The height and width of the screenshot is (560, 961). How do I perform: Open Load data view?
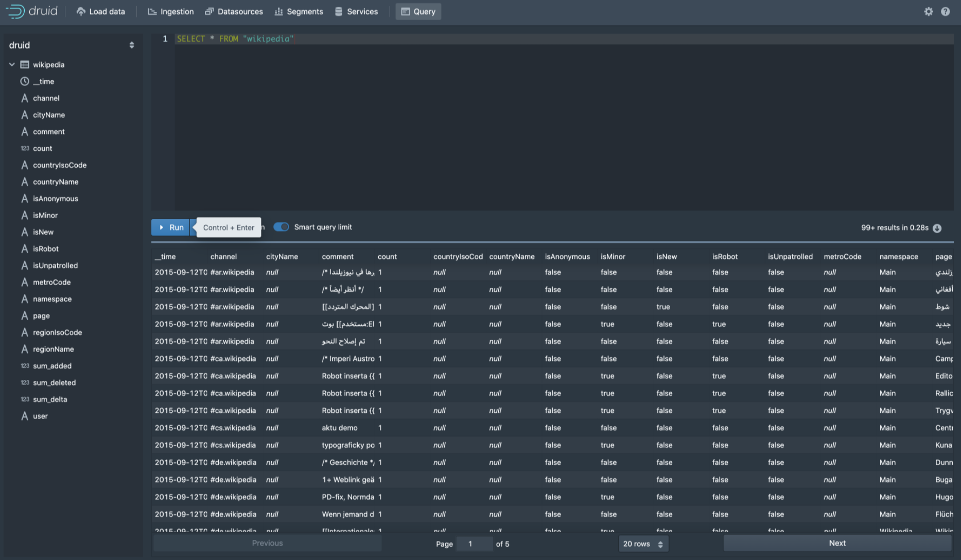coord(100,11)
